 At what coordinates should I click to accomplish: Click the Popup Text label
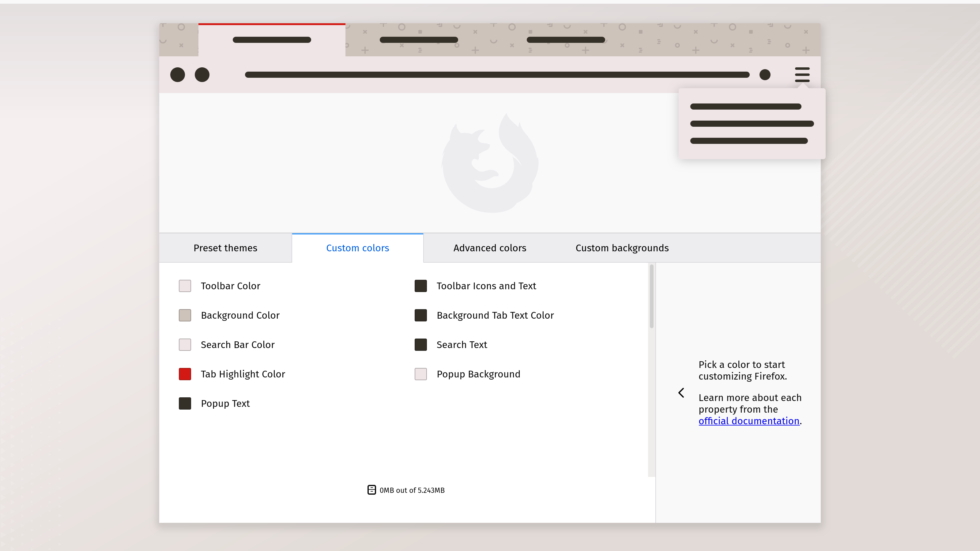tap(225, 403)
